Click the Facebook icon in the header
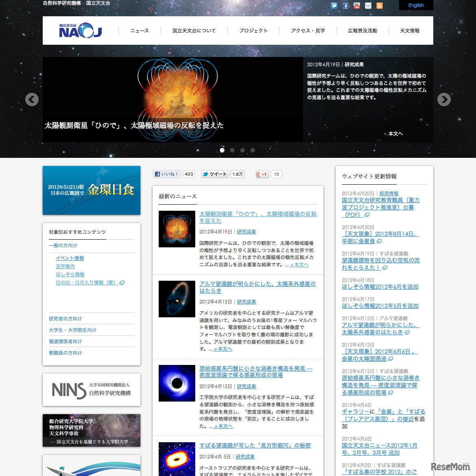Viewport: 476px width, 476px height. 345,5
